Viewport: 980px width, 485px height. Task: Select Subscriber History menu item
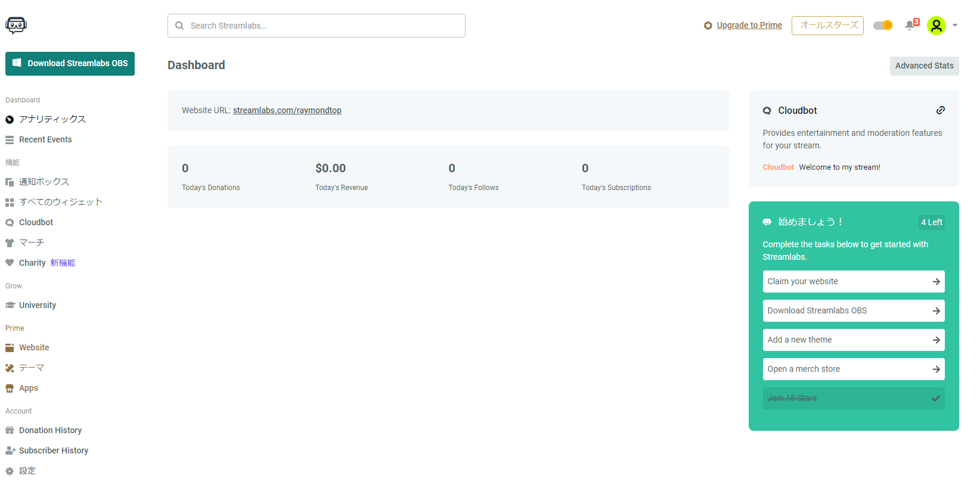click(54, 450)
